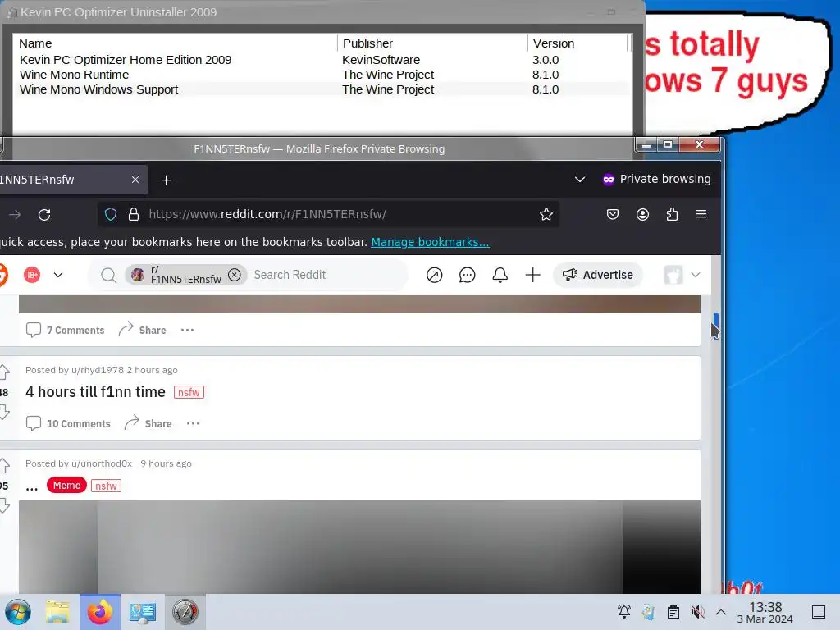Open more options next to 10 Comments

(x=193, y=423)
